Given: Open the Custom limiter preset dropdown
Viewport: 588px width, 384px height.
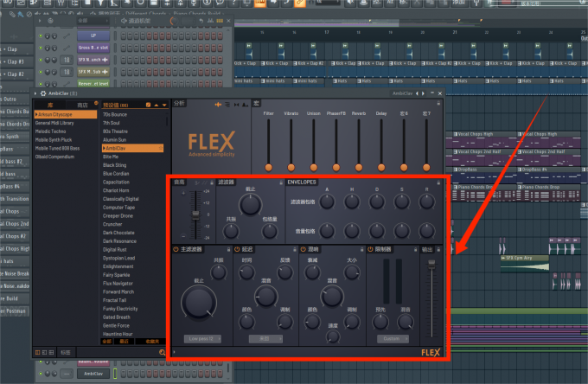Looking at the screenshot, I should point(392,339).
